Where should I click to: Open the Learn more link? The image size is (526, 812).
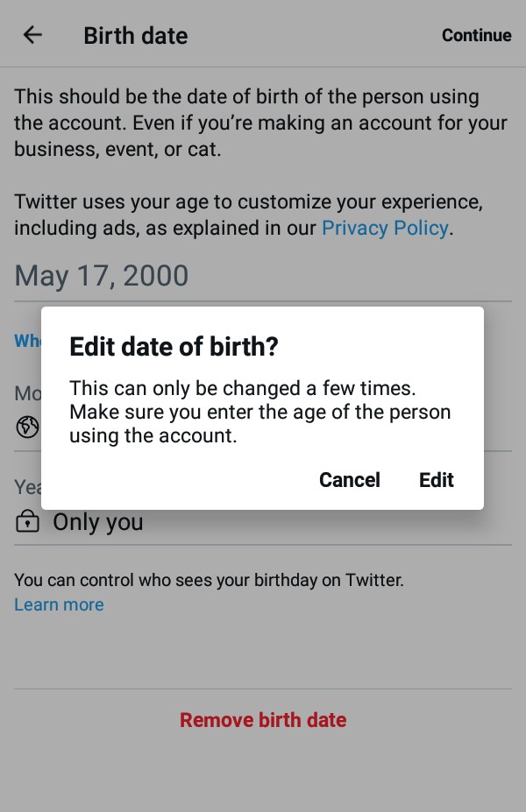(59, 604)
